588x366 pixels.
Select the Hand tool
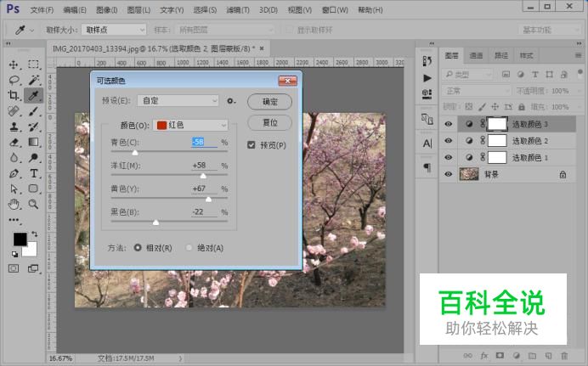click(14, 204)
